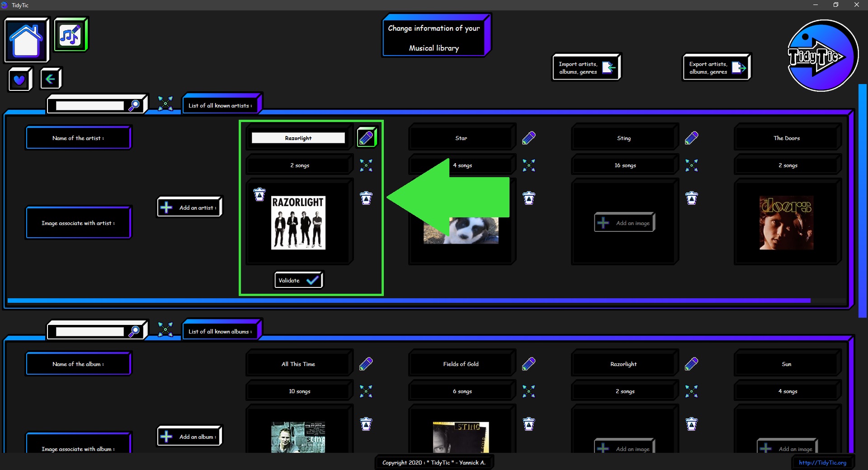
Task: Delete the Razorlight artist
Action: pyautogui.click(x=366, y=198)
